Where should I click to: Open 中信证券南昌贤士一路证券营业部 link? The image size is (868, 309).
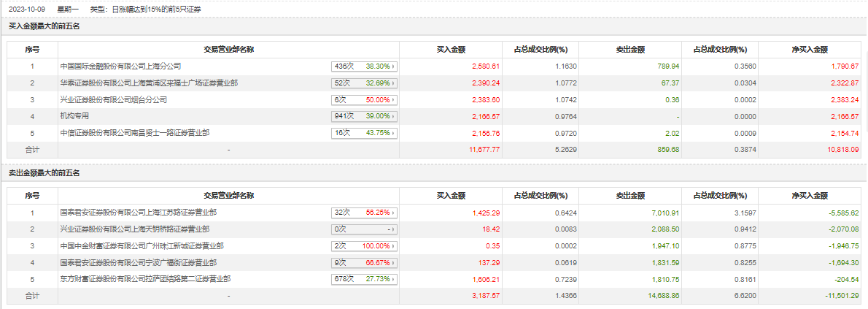tap(135, 132)
